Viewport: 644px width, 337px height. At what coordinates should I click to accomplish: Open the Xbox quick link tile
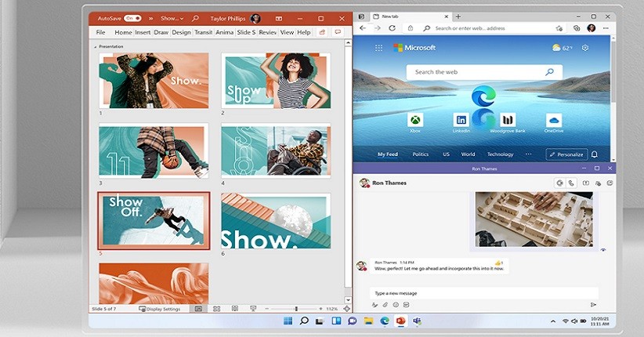(415, 121)
